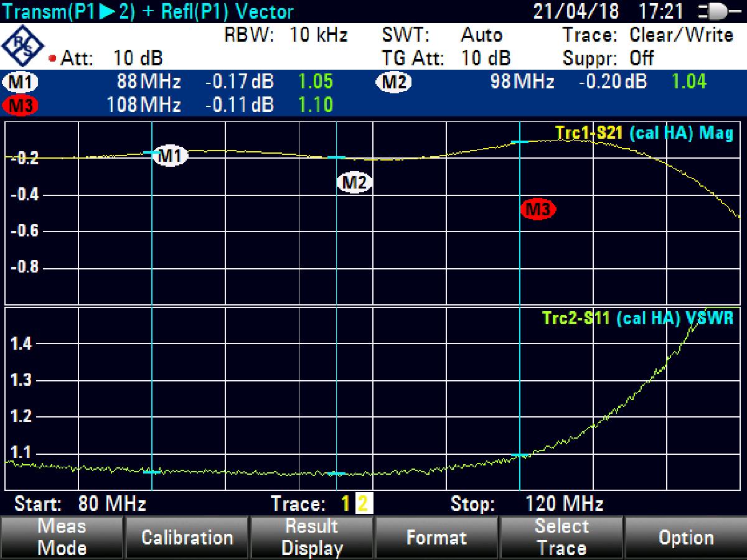The height and width of the screenshot is (560, 747).
Task: Select the M1 marker badge in header
Action: pos(21,82)
